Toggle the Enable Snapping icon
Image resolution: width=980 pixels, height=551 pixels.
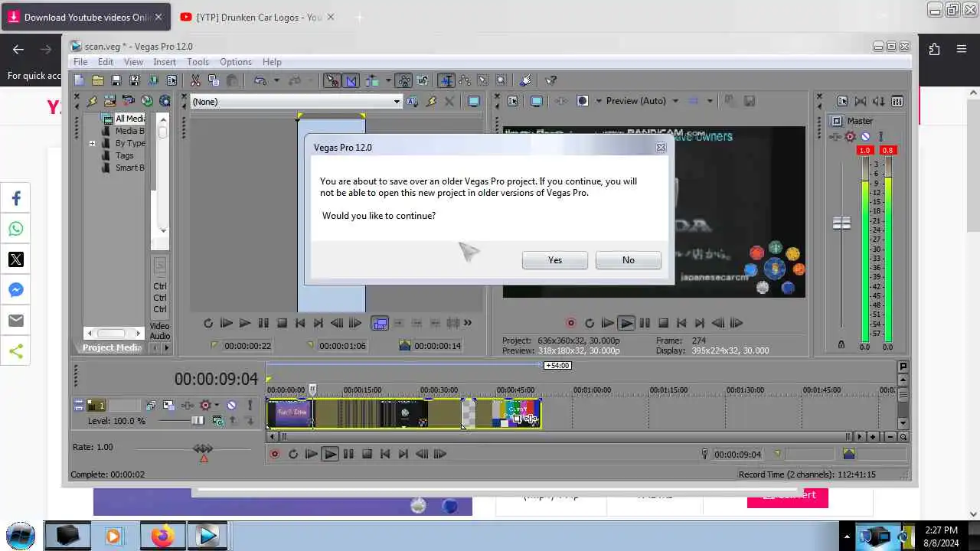pyautogui.click(x=332, y=80)
